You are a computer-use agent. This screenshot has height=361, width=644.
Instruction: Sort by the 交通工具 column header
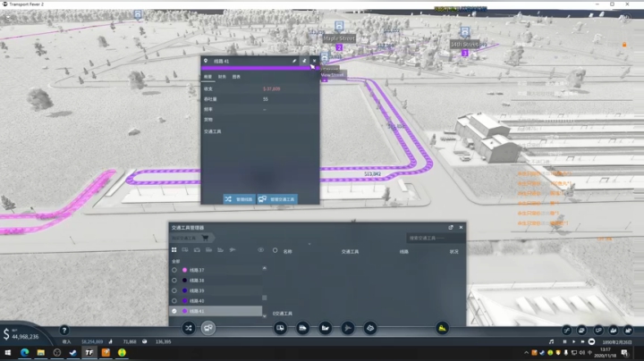[x=350, y=251]
